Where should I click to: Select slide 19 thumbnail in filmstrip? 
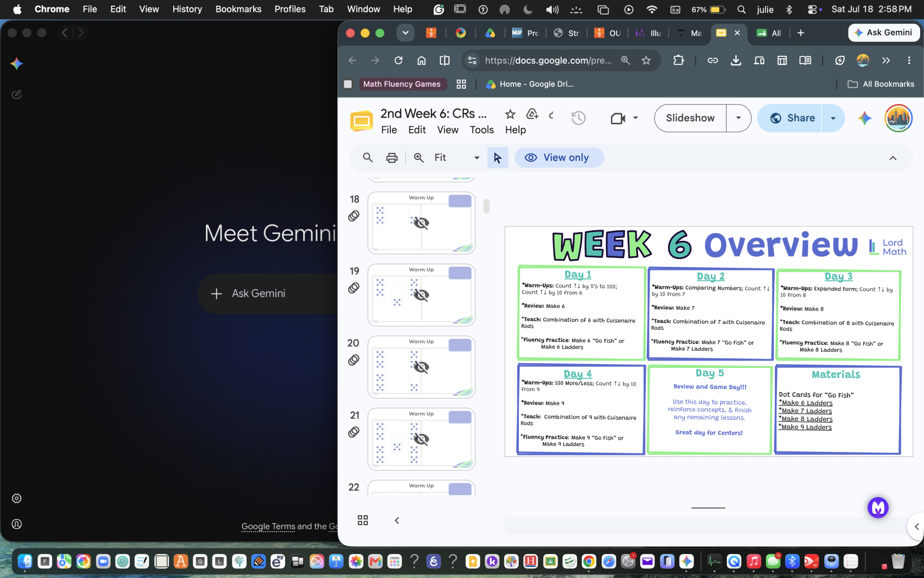click(x=421, y=295)
